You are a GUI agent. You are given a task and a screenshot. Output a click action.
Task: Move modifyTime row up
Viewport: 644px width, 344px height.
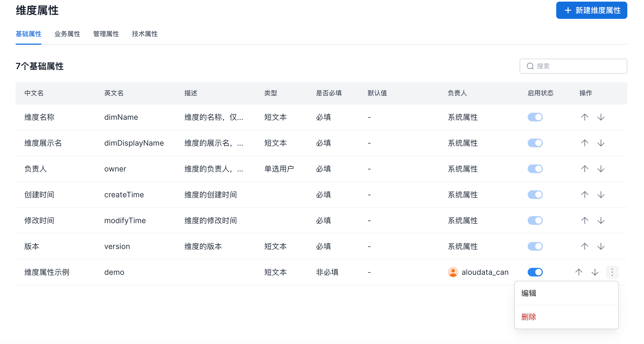pyautogui.click(x=584, y=220)
